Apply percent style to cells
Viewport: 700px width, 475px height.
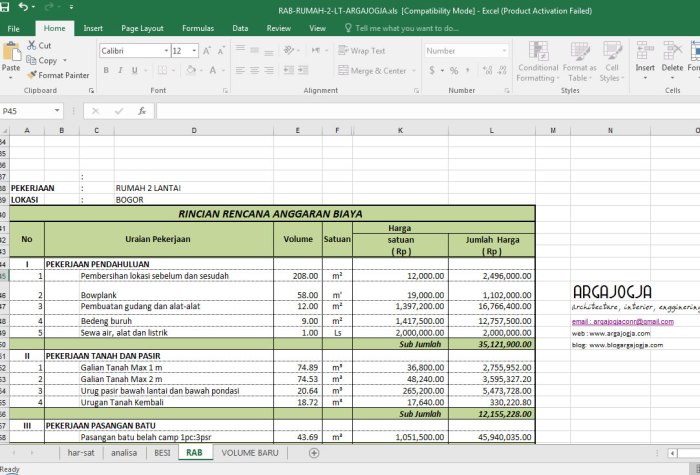tap(454, 71)
